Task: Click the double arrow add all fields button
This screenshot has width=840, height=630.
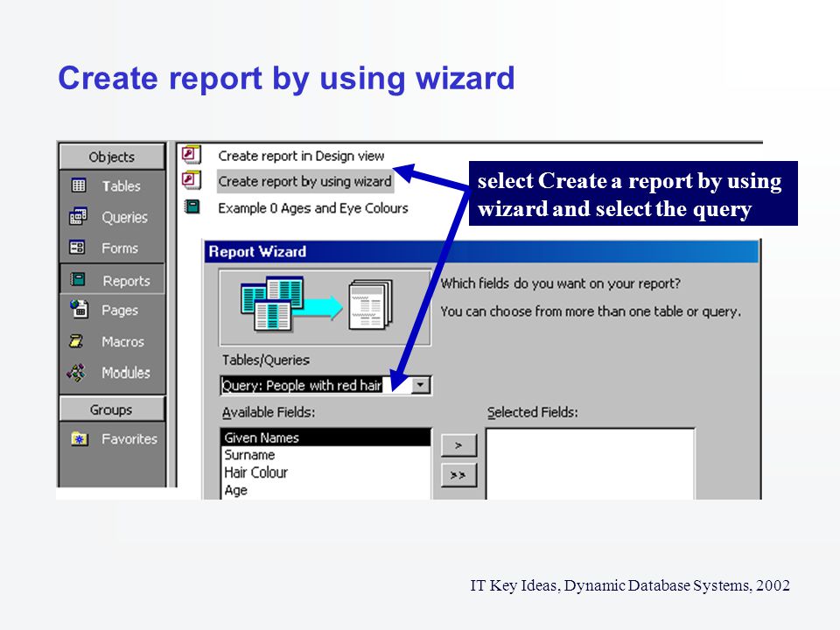Action: coord(458,474)
